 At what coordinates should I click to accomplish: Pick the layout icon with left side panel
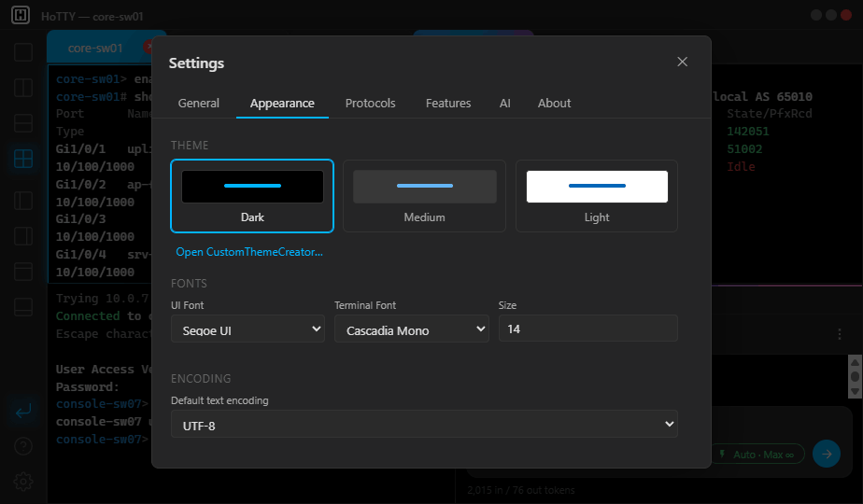tap(23, 201)
